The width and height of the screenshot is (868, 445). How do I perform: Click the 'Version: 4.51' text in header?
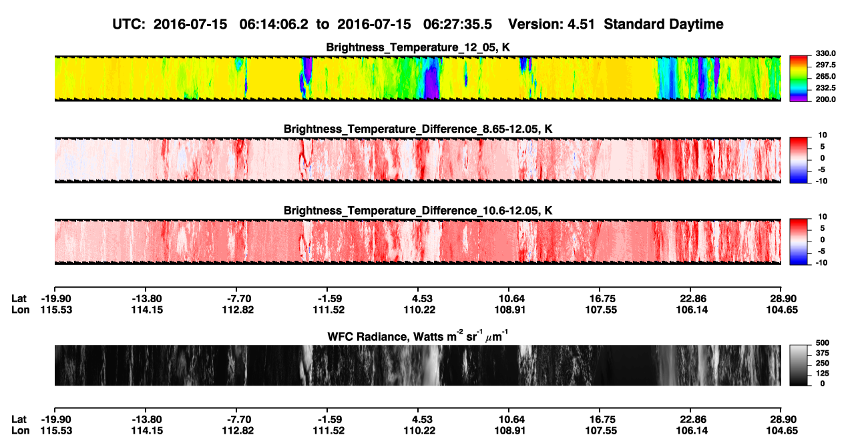552,24
